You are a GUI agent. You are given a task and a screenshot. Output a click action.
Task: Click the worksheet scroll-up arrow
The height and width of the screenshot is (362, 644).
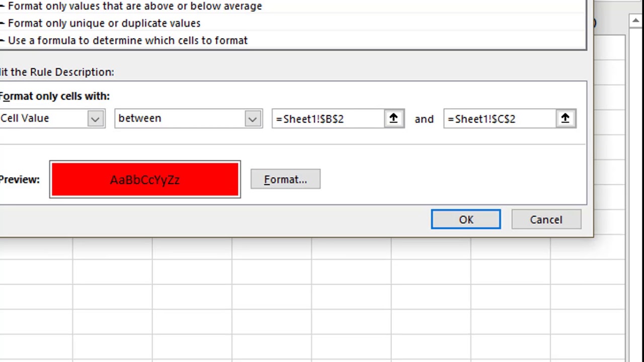tap(635, 21)
